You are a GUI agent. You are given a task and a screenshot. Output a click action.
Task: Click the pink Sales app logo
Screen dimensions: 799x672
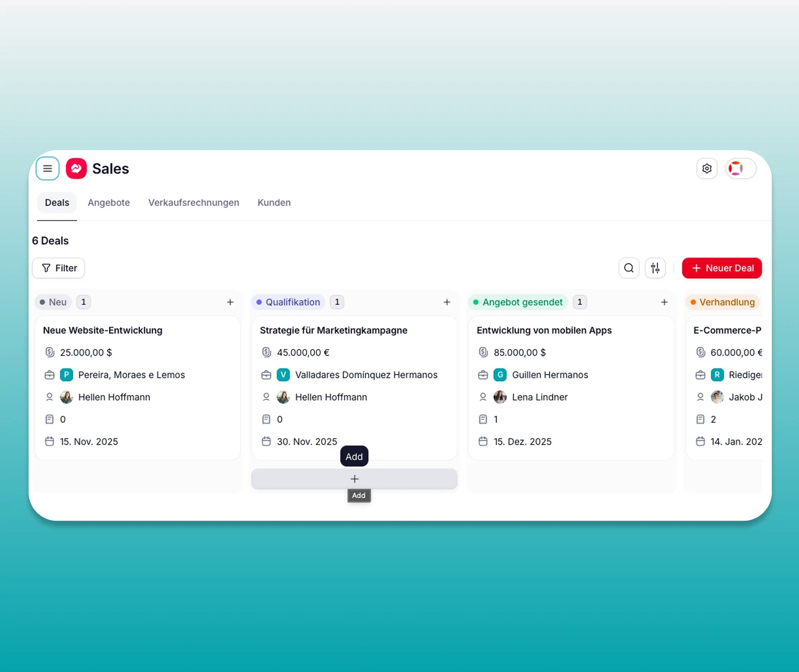[x=76, y=168]
